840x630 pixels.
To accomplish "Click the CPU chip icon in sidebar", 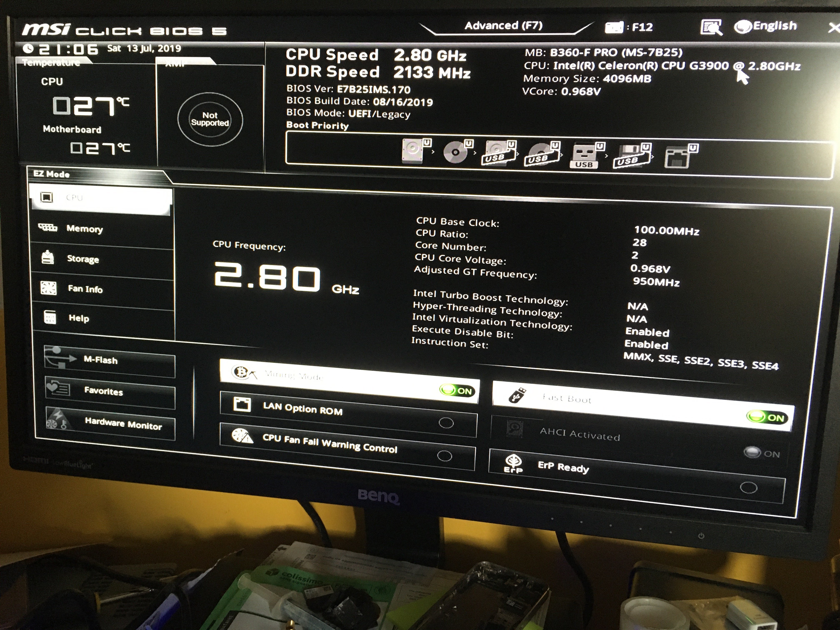I will click(46, 197).
